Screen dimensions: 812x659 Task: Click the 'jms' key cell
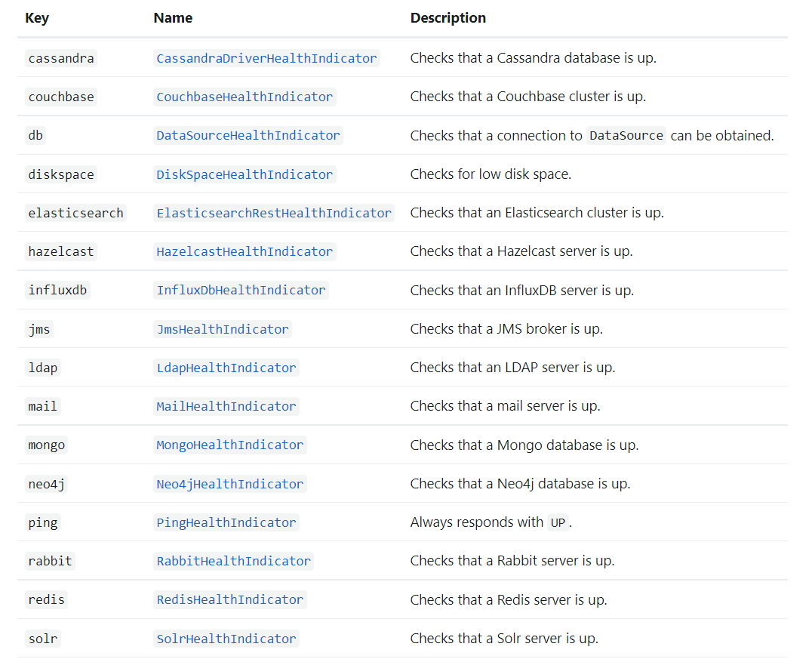click(x=38, y=329)
